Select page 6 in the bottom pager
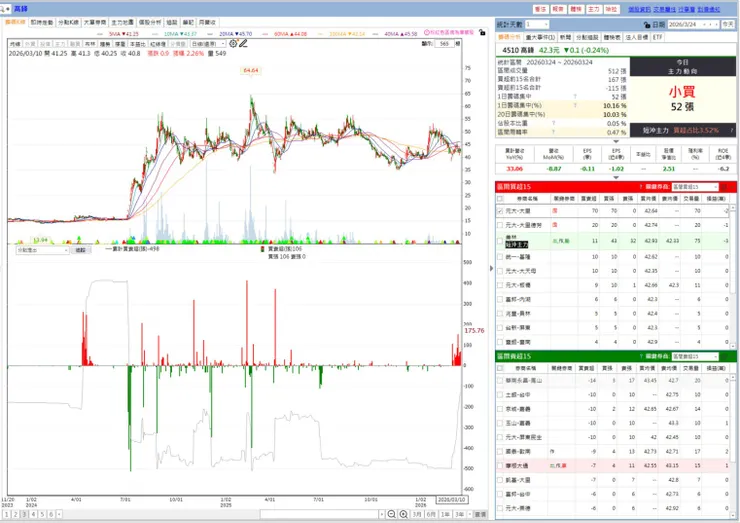This screenshot has width=740, height=523. click(51, 514)
